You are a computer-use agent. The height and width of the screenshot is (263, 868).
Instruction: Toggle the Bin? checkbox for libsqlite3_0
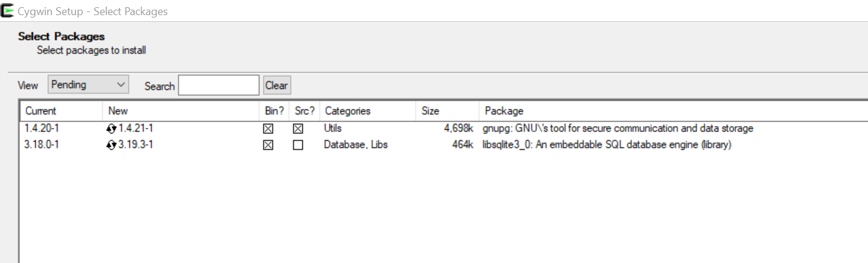pos(269,145)
